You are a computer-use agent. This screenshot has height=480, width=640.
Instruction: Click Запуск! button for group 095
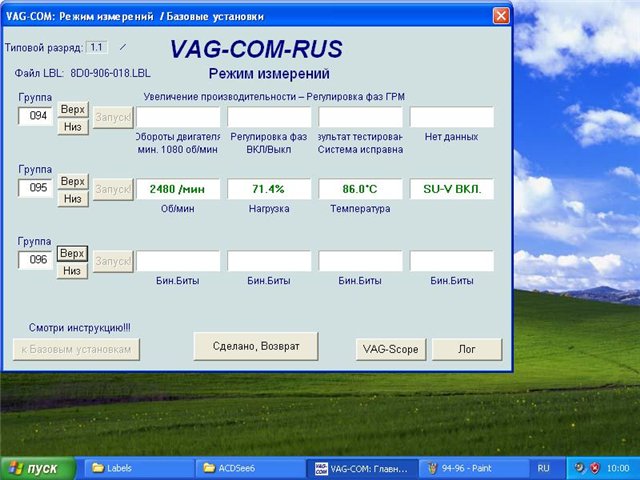[113, 189]
